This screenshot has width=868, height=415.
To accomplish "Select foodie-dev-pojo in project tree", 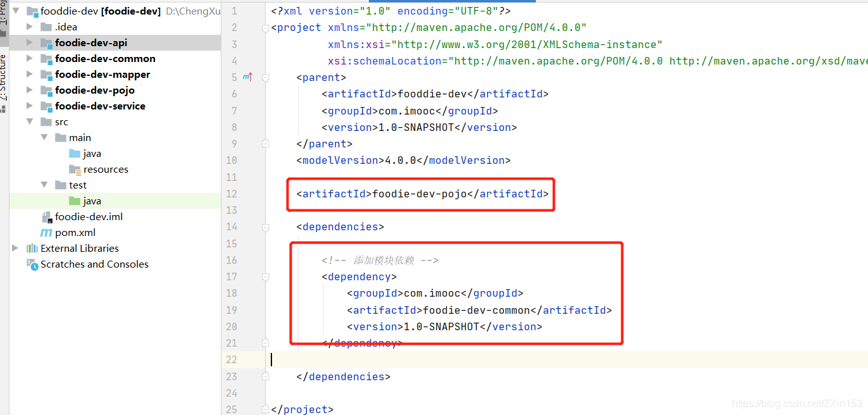I will 95,90.
